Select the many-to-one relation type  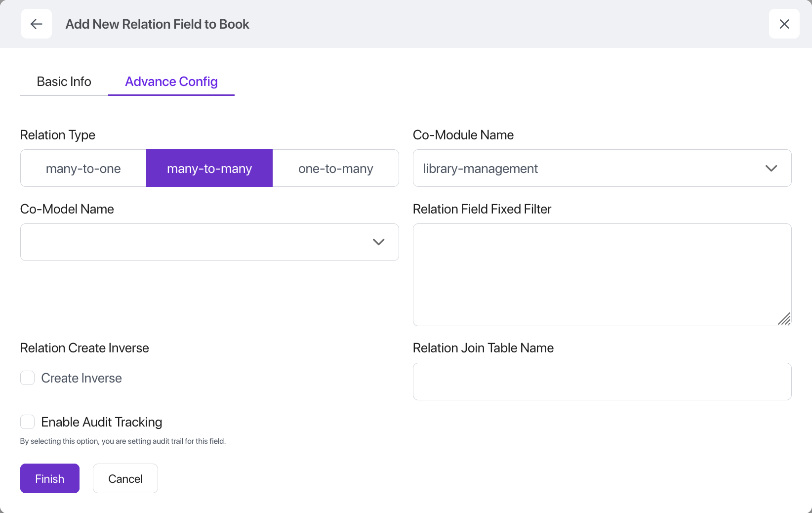pos(83,169)
